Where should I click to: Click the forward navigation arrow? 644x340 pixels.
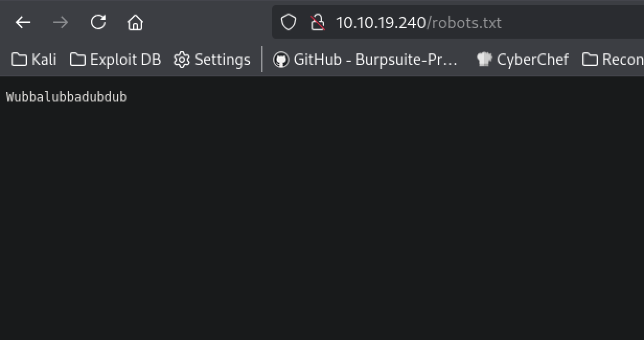[60, 22]
